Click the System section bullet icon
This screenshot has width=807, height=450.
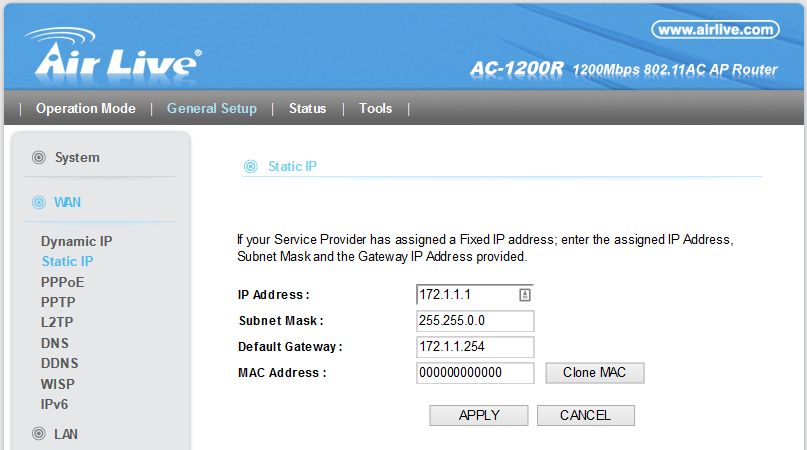(39, 158)
